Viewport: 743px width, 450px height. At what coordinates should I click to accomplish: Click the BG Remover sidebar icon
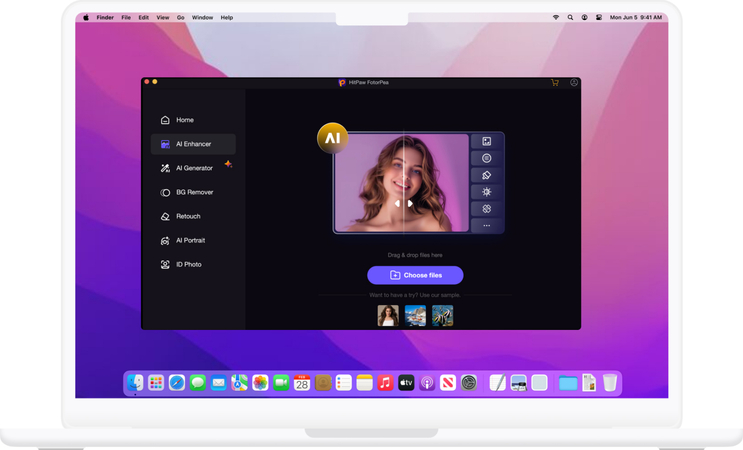click(165, 192)
